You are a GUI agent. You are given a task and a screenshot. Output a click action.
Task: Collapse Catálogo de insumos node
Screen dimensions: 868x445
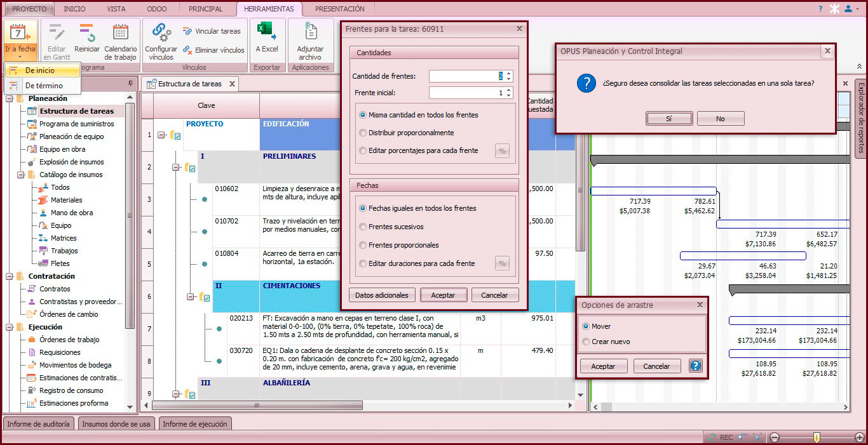point(21,175)
